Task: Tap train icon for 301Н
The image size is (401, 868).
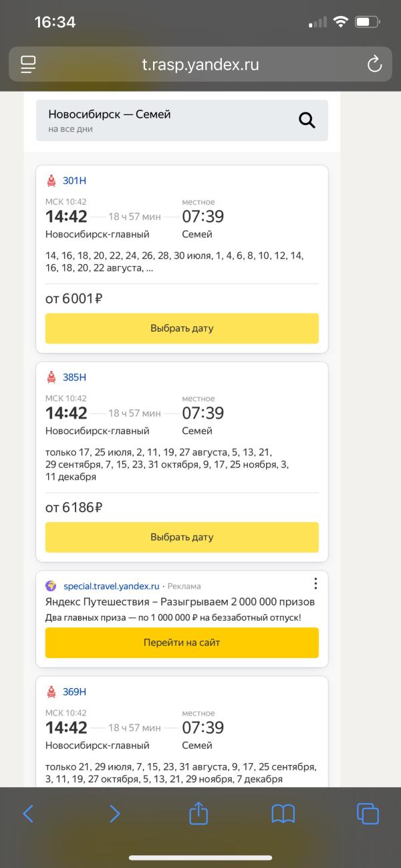Action: tap(51, 181)
